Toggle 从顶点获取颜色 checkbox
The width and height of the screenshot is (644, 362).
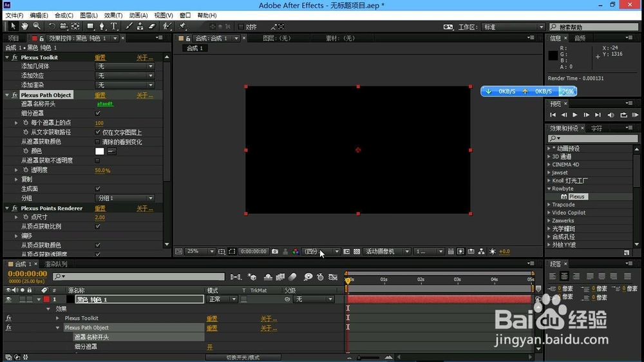pos(98,245)
